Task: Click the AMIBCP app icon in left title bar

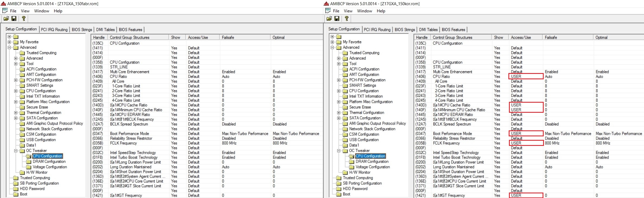Action: (x=3, y=4)
